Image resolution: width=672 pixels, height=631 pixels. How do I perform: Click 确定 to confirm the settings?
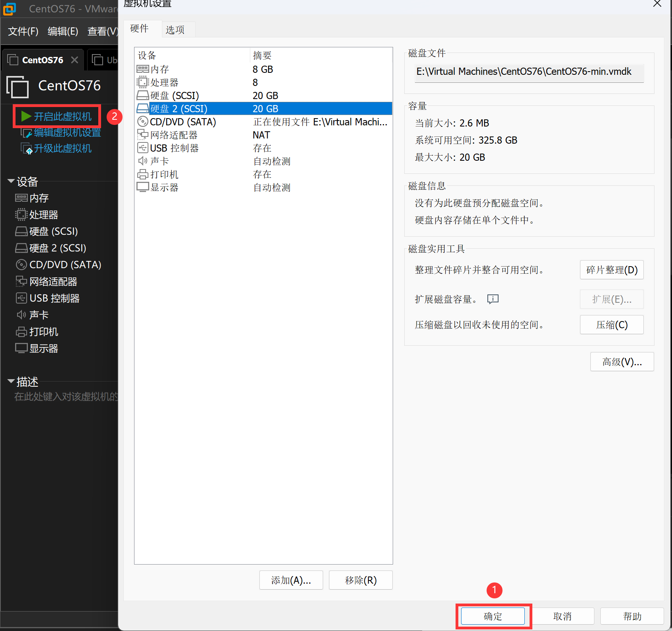pos(493,616)
